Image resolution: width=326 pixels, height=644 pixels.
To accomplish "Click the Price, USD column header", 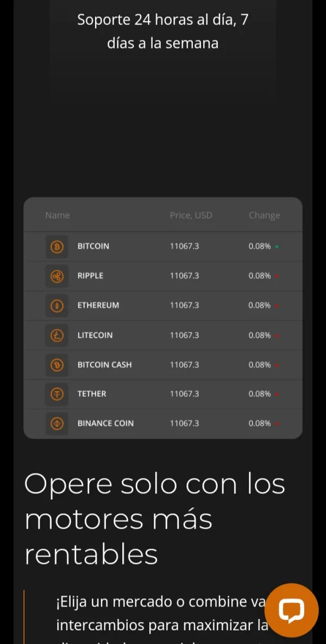I will 191,216.
